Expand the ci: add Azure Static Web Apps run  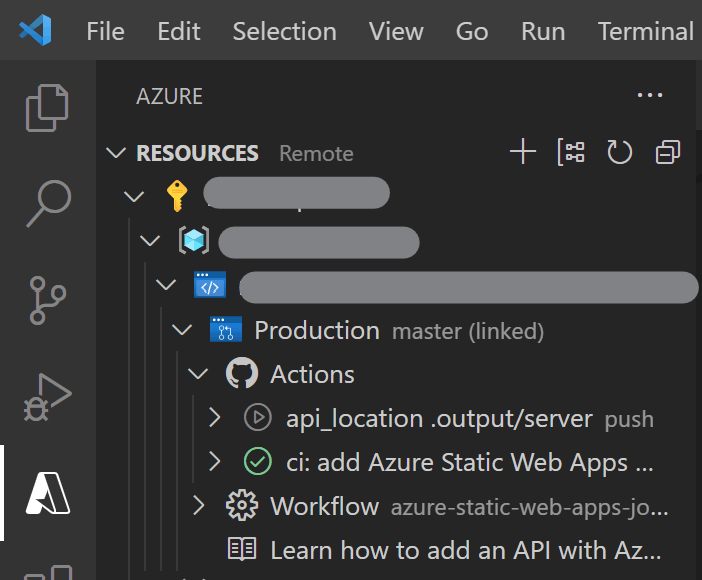pyautogui.click(x=215, y=461)
